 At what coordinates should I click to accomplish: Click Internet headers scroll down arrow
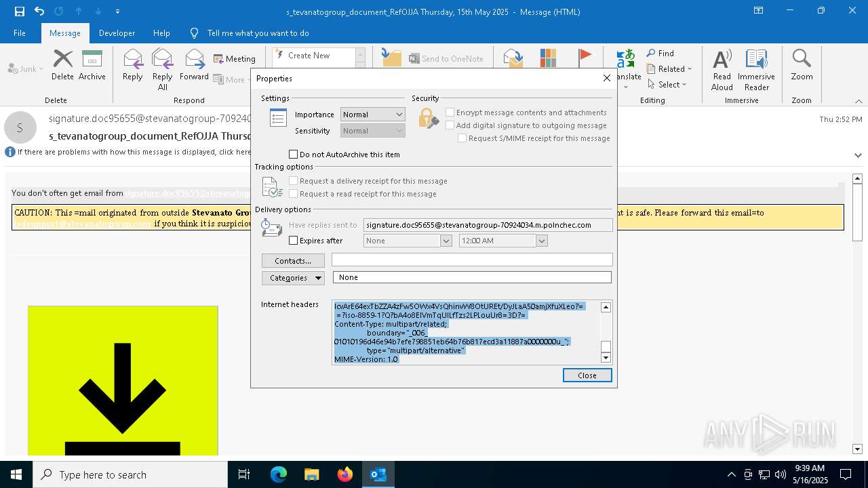tap(606, 357)
